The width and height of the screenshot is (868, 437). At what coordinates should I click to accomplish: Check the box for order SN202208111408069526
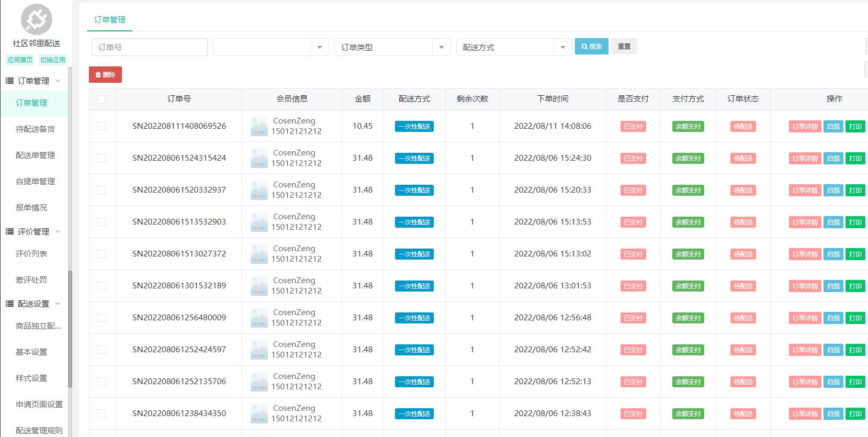tap(102, 126)
